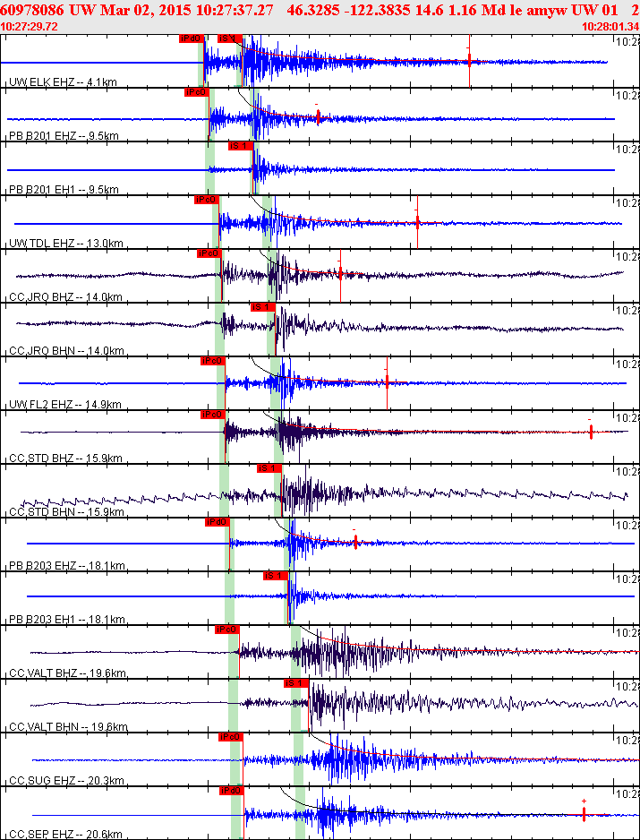Select the CC JRO BHN 14.0km station label

tap(67, 351)
